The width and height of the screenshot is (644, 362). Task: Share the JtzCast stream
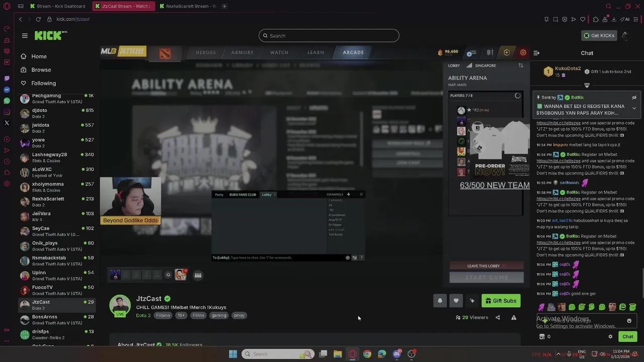498,317
